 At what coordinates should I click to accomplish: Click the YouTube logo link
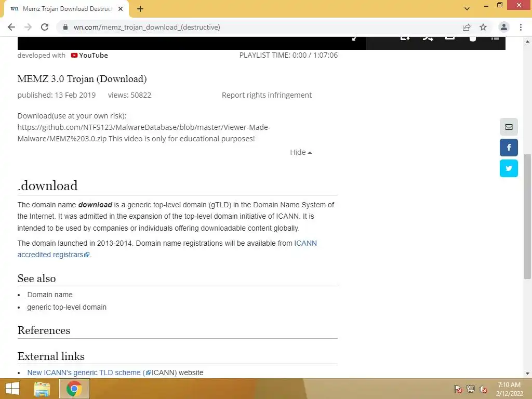click(89, 55)
